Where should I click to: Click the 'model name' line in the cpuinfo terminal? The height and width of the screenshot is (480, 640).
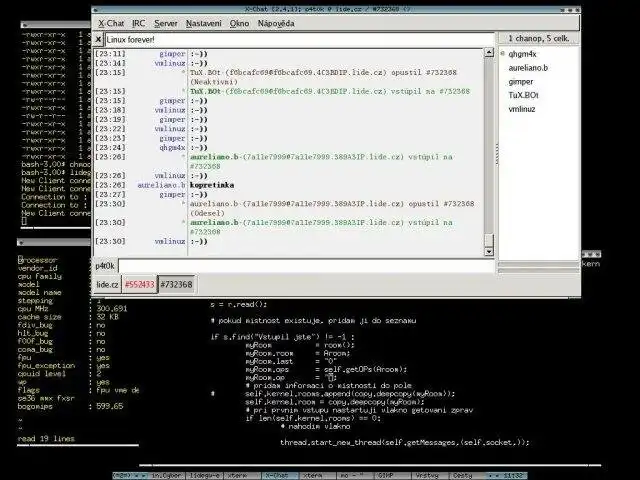click(x=40, y=293)
